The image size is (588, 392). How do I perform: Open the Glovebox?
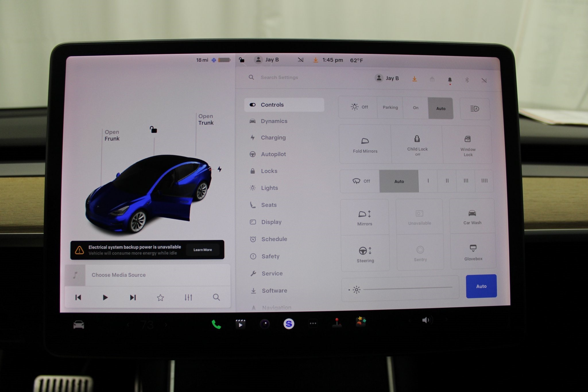[x=473, y=252]
